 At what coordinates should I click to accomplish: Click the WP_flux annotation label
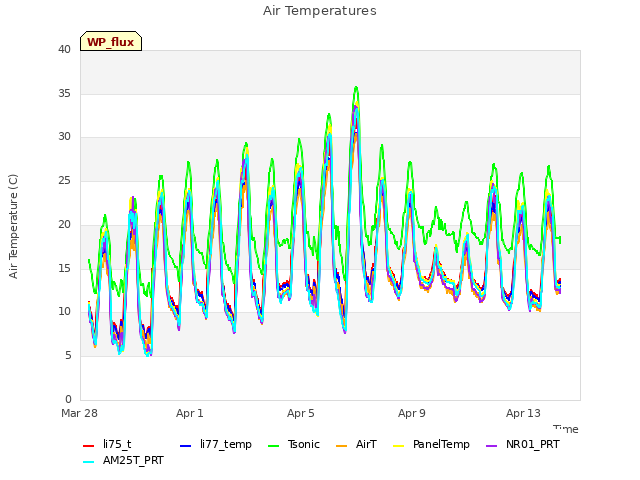(111, 42)
